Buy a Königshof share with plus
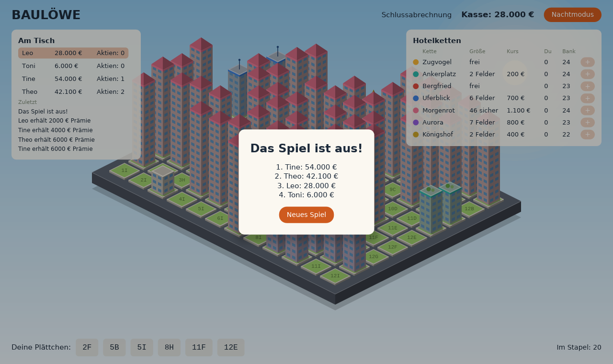Image resolution: width=613 pixels, height=364 pixels. [588, 135]
